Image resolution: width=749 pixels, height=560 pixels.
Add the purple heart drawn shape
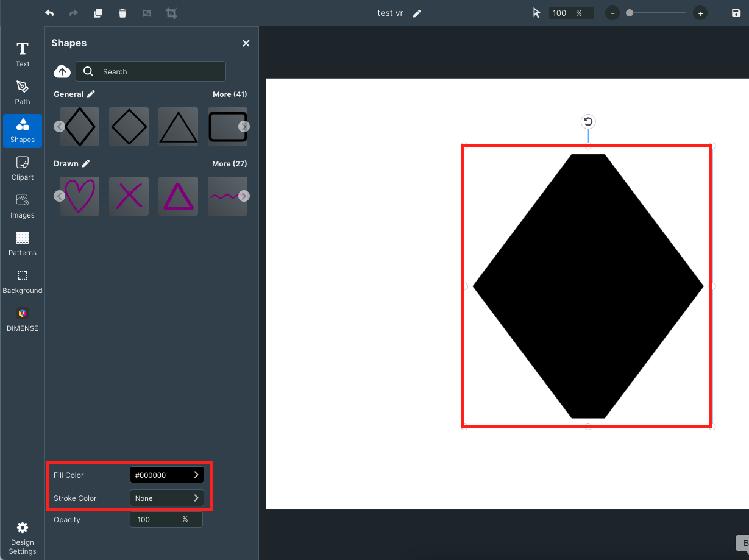pyautogui.click(x=80, y=196)
